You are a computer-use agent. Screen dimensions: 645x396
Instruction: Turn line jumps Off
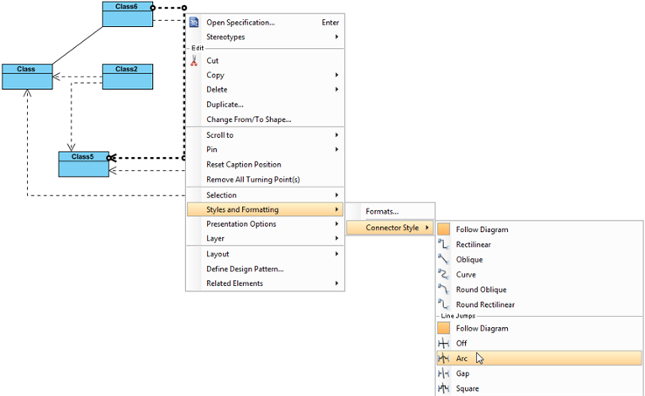tap(539, 343)
